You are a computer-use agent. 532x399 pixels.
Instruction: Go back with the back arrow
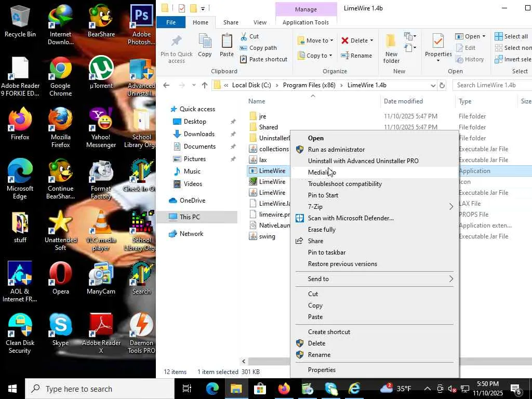tap(166, 85)
